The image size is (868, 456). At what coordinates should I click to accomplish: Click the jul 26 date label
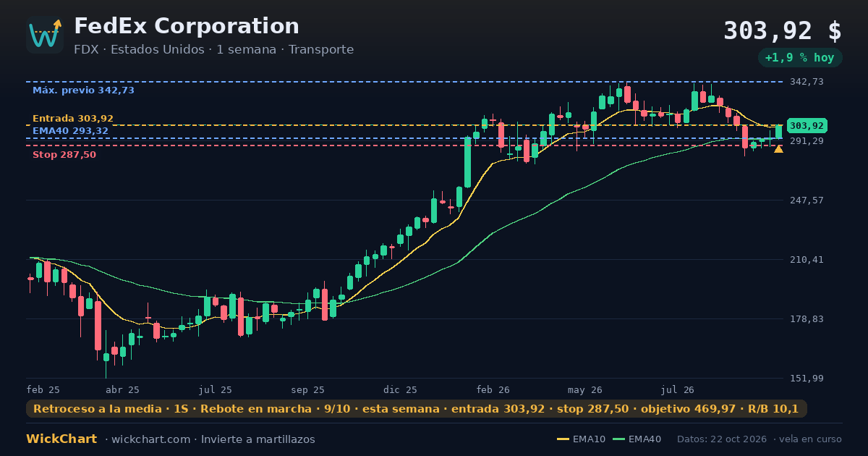[678, 389]
